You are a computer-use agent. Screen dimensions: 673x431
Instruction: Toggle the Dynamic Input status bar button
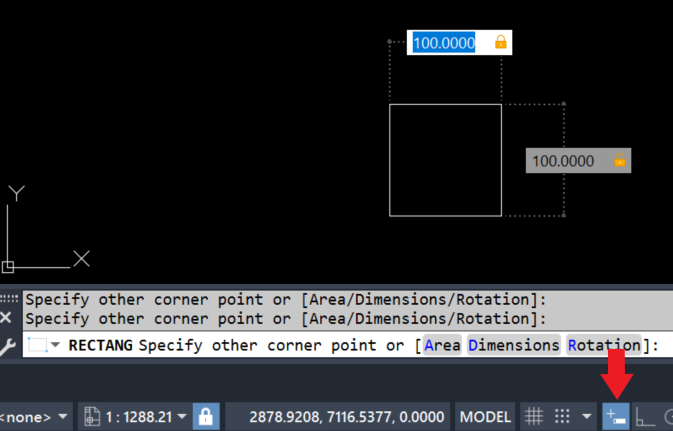pyautogui.click(x=616, y=416)
